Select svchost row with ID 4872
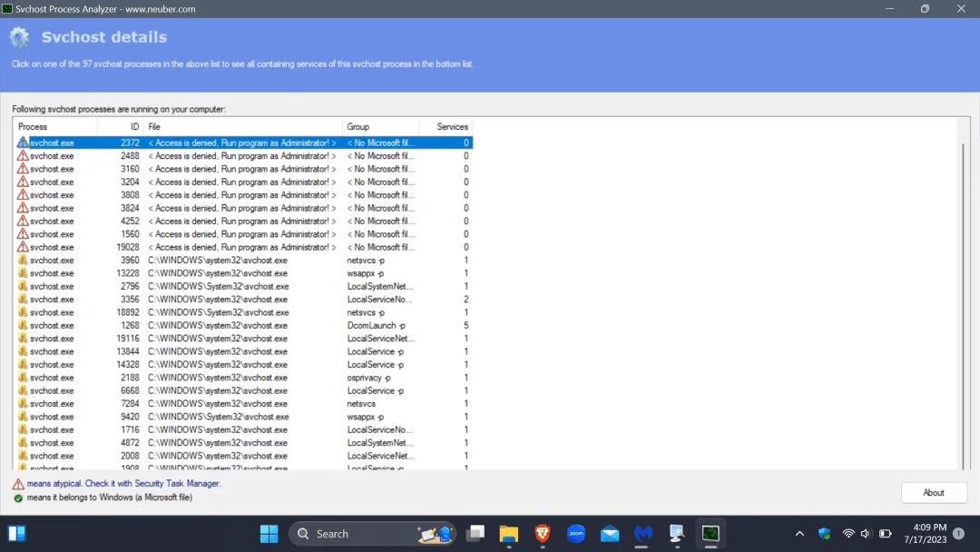The width and height of the screenshot is (980, 552). pos(243,443)
